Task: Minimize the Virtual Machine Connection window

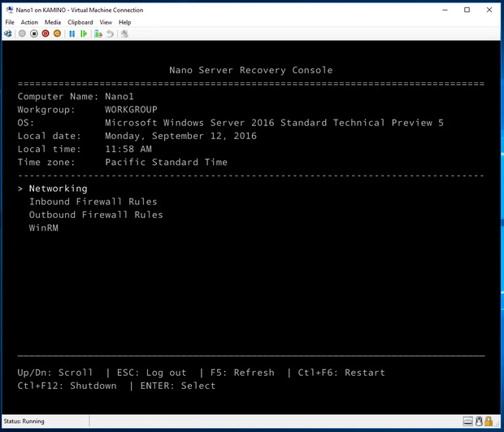Action: click(445, 10)
